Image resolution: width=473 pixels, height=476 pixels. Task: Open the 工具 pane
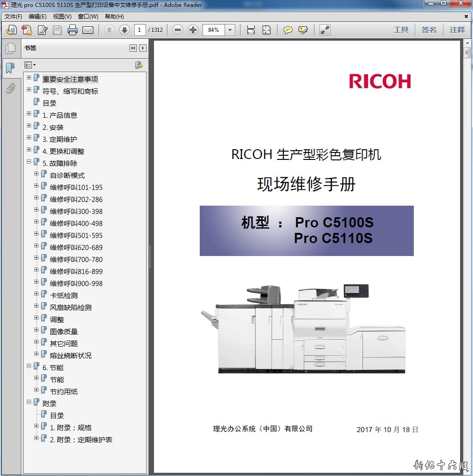[x=401, y=30]
